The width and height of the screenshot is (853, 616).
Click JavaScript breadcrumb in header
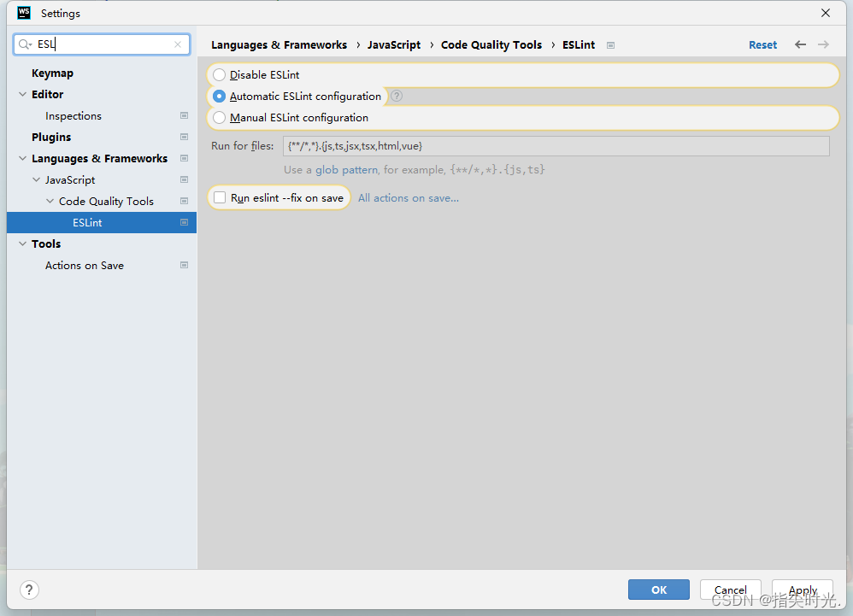pyautogui.click(x=394, y=45)
